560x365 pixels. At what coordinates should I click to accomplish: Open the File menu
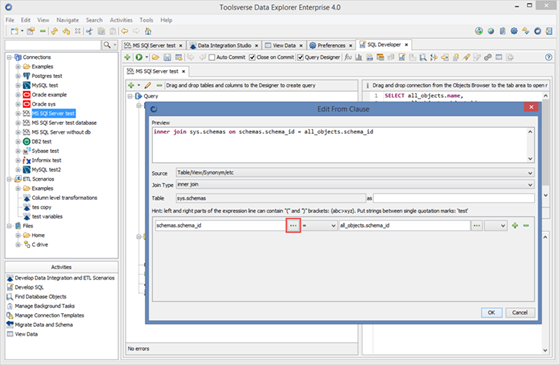tap(10, 20)
